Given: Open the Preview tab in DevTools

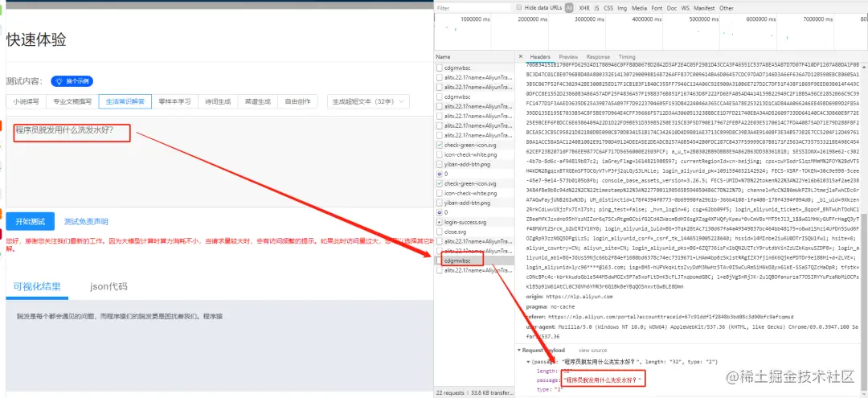Looking at the screenshot, I should pyautogui.click(x=568, y=57).
